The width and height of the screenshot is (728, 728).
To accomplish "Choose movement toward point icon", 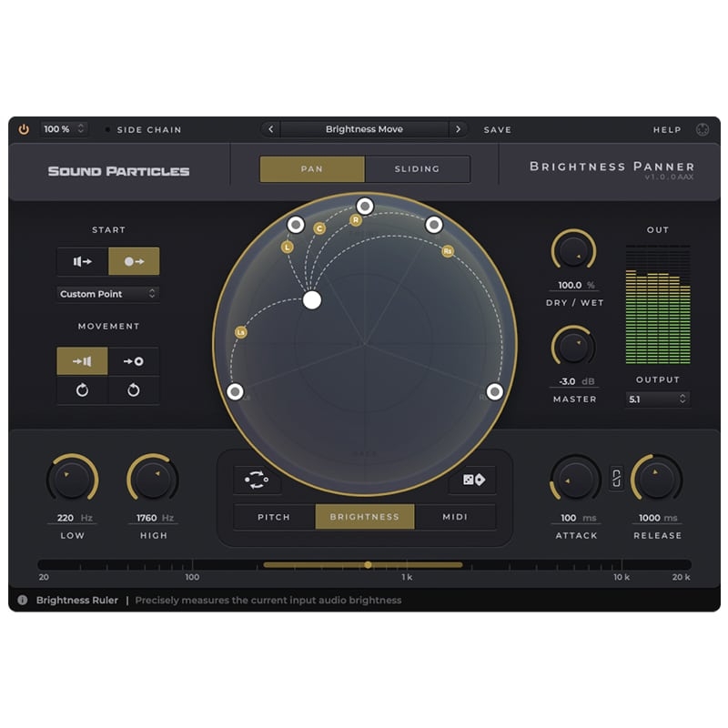I will click(x=133, y=361).
